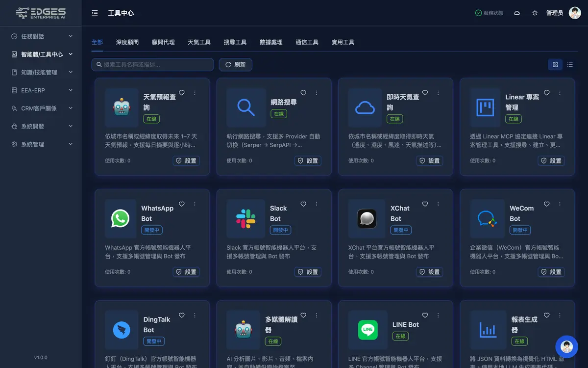Open 設置 for WhatsApp Bot tool
The image size is (588, 368).
click(186, 272)
